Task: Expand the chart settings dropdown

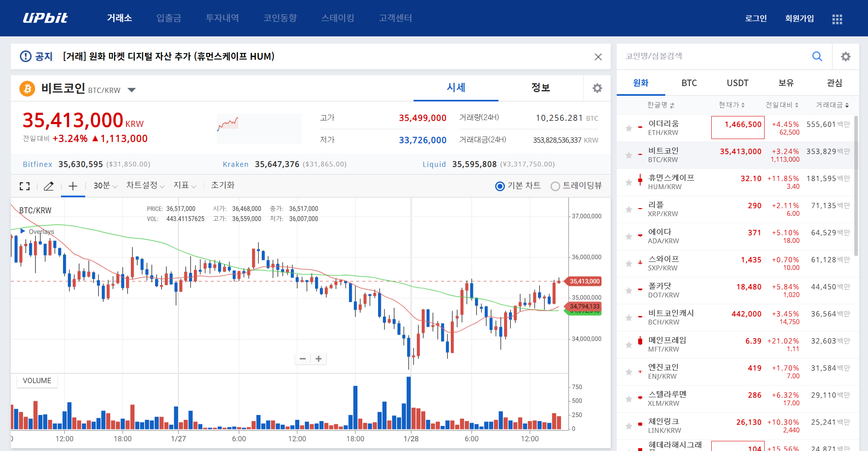Action: (145, 185)
